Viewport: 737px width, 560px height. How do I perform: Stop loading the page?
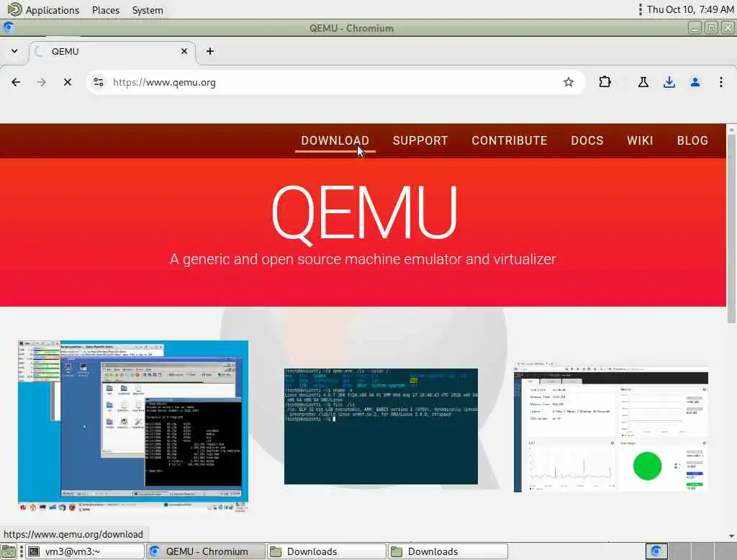(67, 82)
